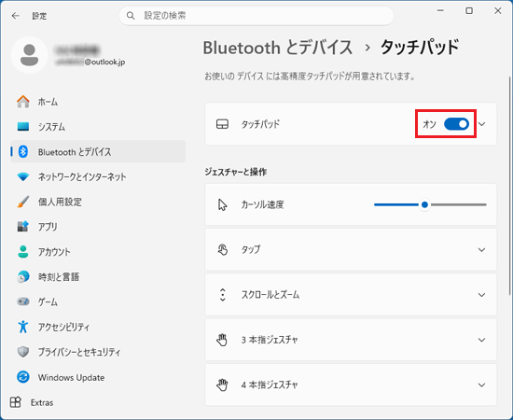Click the アクセシビリティ figure icon
The image size is (513, 420).
[23, 327]
